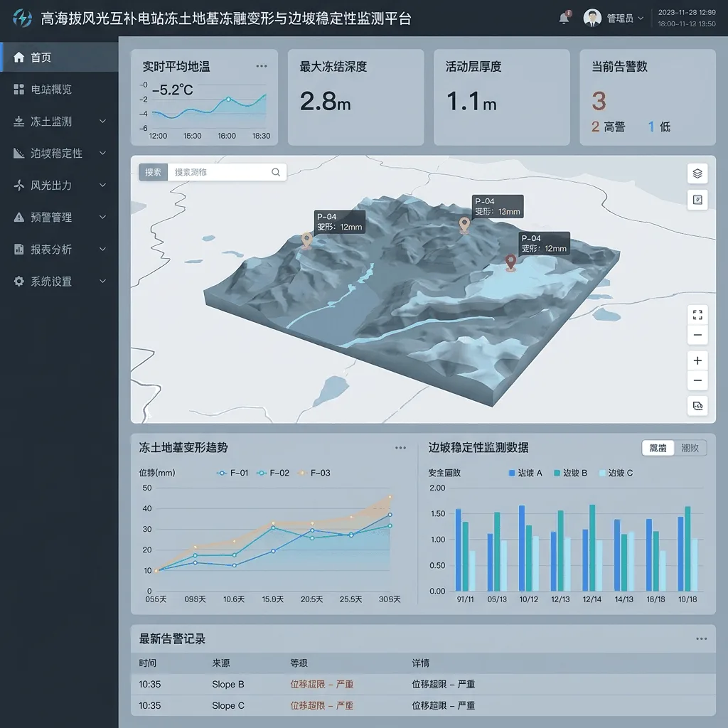Open more options on 实时平均地温 card
Image resolution: width=728 pixels, height=728 pixels.
pyautogui.click(x=262, y=66)
